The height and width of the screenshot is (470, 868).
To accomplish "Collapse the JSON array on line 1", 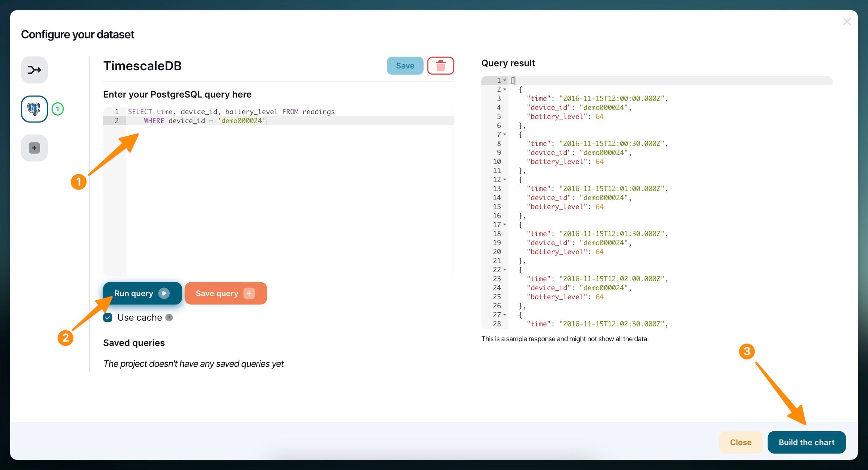I will coord(505,80).
